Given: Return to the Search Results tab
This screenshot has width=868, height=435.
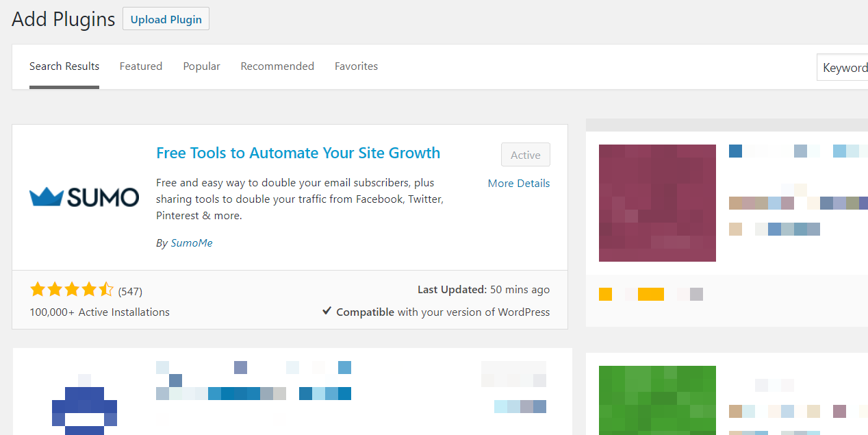Looking at the screenshot, I should pos(64,66).
